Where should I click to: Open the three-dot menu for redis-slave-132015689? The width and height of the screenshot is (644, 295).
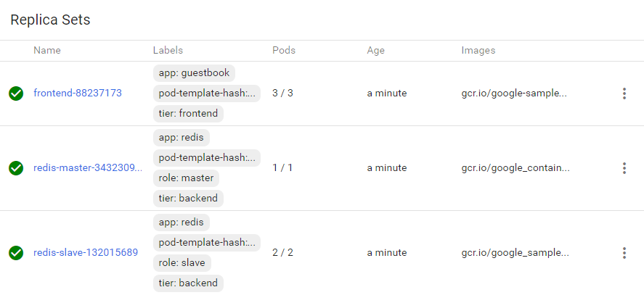coord(624,253)
